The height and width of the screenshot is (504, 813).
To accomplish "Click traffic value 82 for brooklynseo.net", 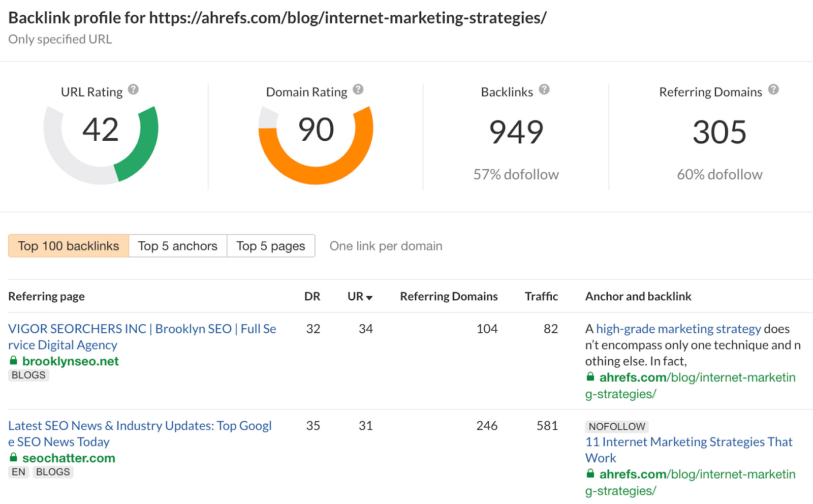I will (551, 329).
